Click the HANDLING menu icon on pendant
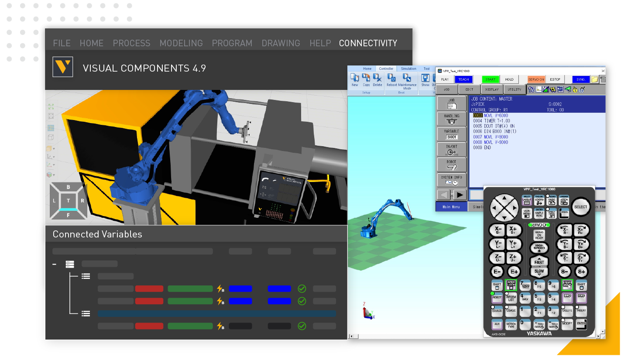This screenshot has width=628, height=364. tap(452, 119)
